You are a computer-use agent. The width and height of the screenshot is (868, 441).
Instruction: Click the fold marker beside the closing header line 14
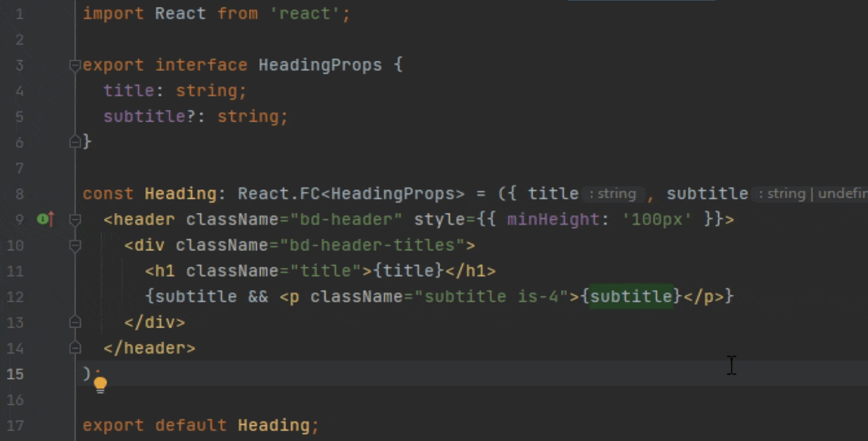(75, 347)
